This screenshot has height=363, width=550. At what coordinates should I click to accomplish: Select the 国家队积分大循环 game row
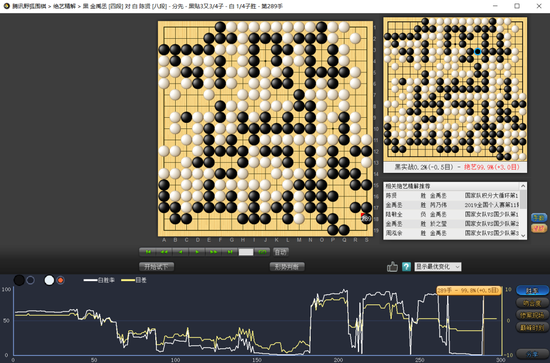452,195
